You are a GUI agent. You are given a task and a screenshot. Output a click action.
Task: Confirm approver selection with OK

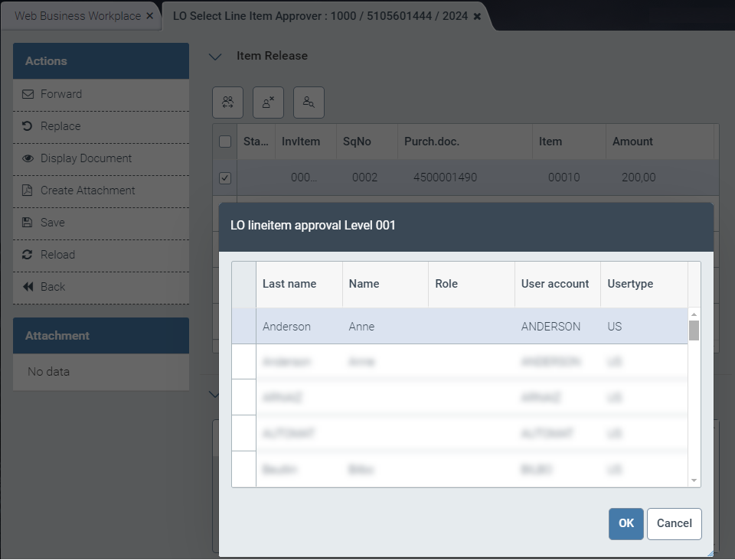click(626, 523)
